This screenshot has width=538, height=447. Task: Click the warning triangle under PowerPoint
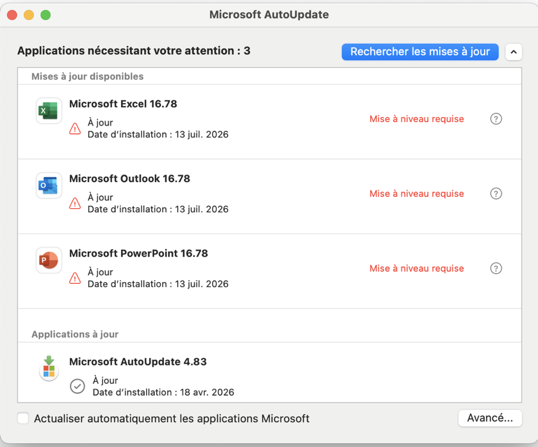[75, 278]
